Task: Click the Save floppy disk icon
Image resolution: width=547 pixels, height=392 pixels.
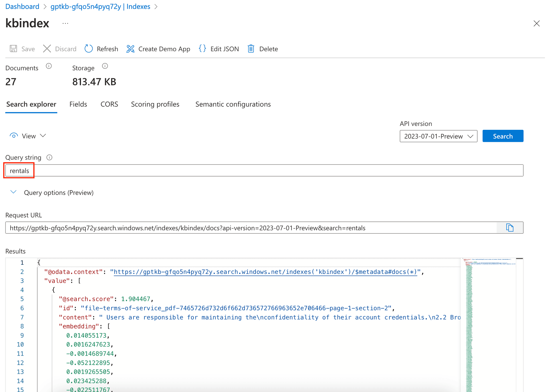Action: click(x=13, y=49)
